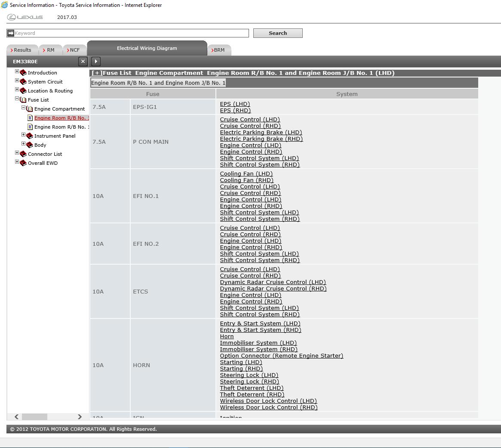
Task: Expand the Connector List node
Action: click(17, 152)
